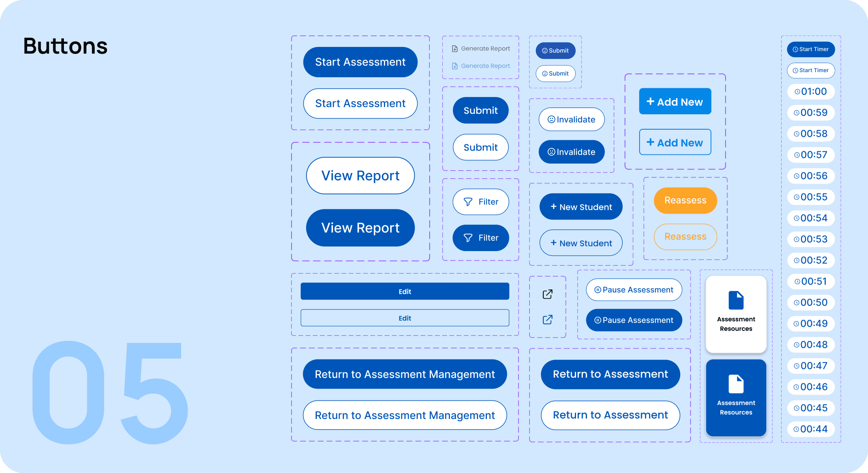Click the black external-link icon

pyautogui.click(x=548, y=294)
